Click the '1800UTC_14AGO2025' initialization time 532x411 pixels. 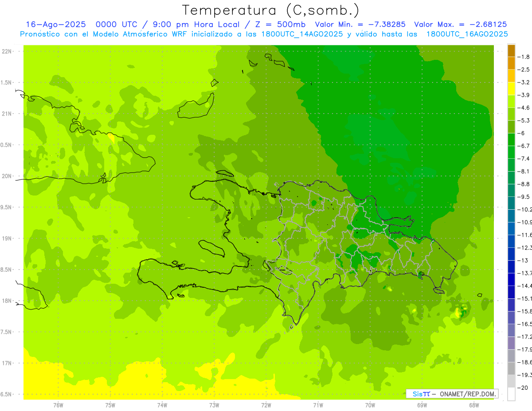[301, 34]
